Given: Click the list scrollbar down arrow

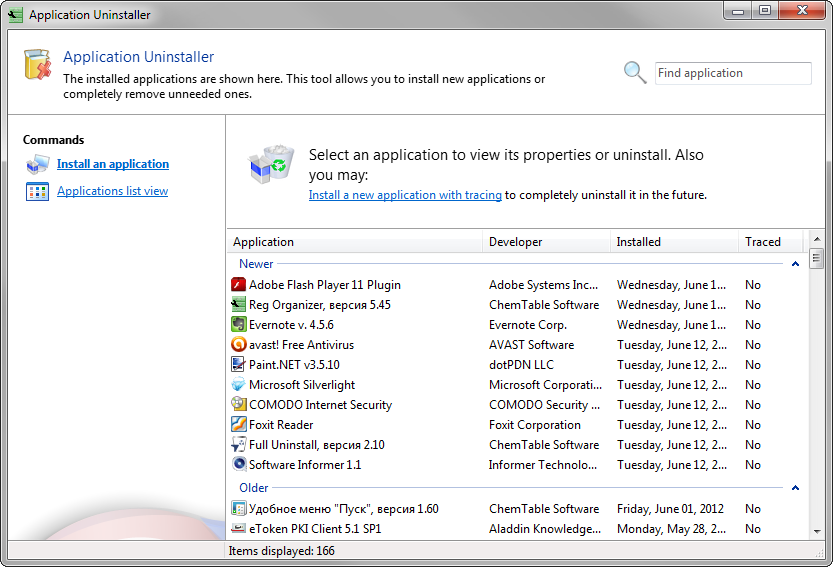Looking at the screenshot, I should click(x=817, y=531).
